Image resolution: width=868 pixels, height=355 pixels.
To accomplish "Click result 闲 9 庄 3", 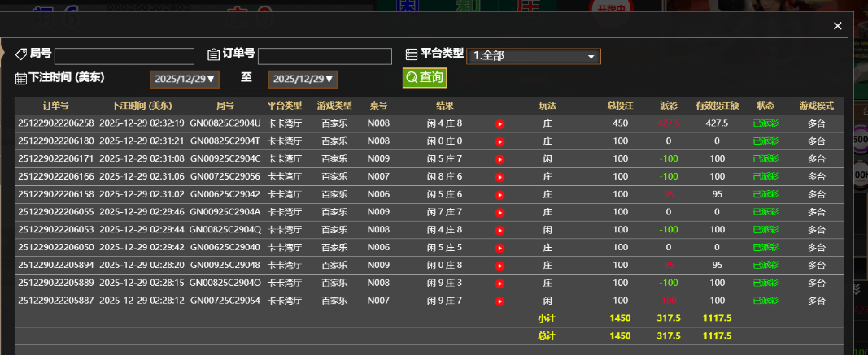I will pos(444,283).
